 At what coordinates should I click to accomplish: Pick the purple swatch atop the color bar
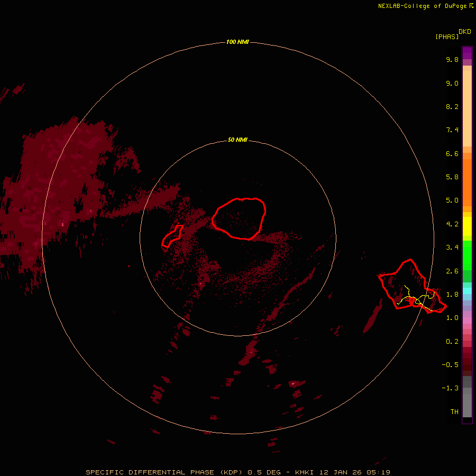pos(467,53)
